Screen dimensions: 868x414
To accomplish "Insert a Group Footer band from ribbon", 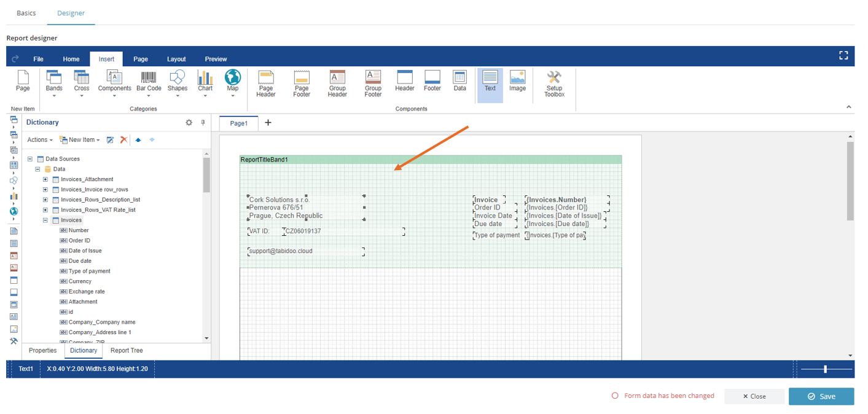I will tap(373, 84).
